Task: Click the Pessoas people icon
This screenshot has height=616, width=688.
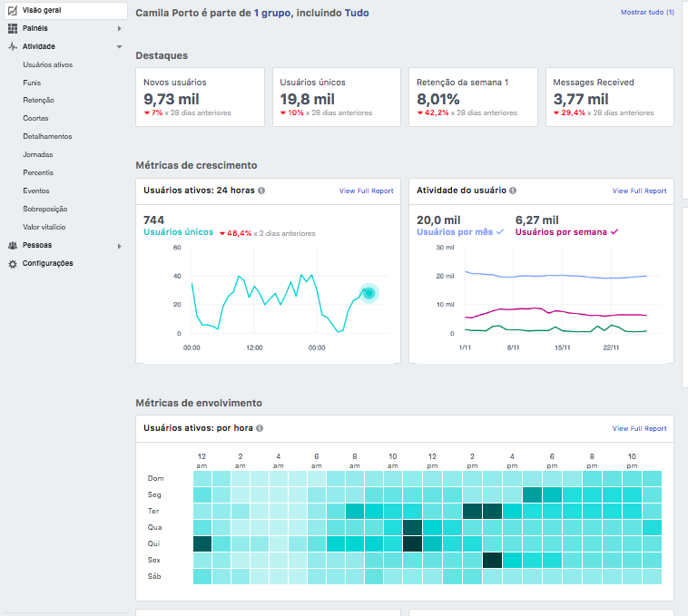Action: click(x=13, y=246)
